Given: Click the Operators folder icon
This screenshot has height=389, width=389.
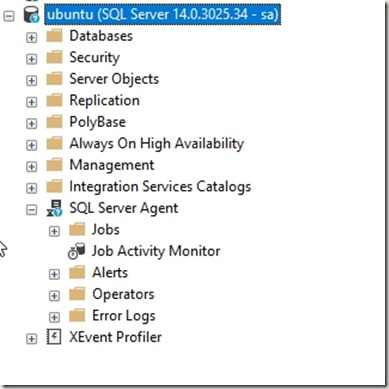Looking at the screenshot, I should pos(77,294).
